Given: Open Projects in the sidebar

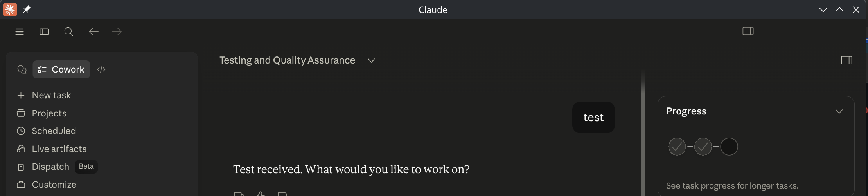Looking at the screenshot, I should pyautogui.click(x=41, y=113).
